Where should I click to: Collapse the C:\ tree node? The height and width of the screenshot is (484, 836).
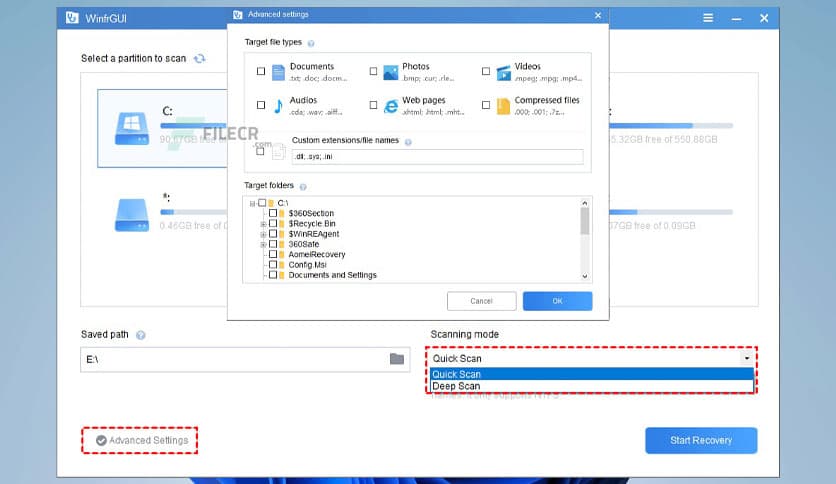[252, 204]
